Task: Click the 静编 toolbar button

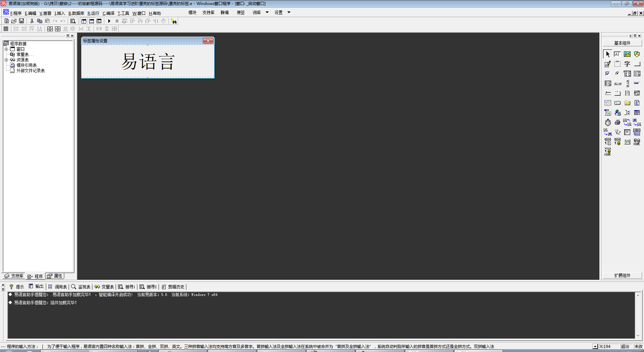Action: (x=225, y=12)
